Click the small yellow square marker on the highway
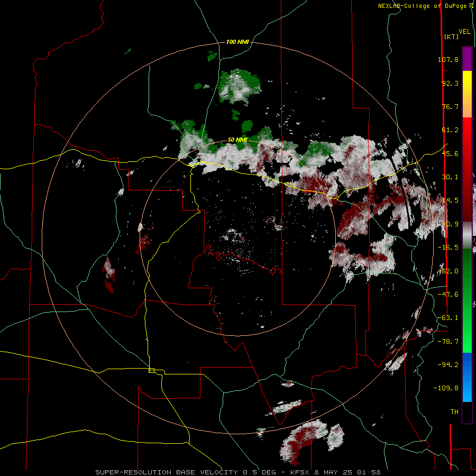 (151, 370)
